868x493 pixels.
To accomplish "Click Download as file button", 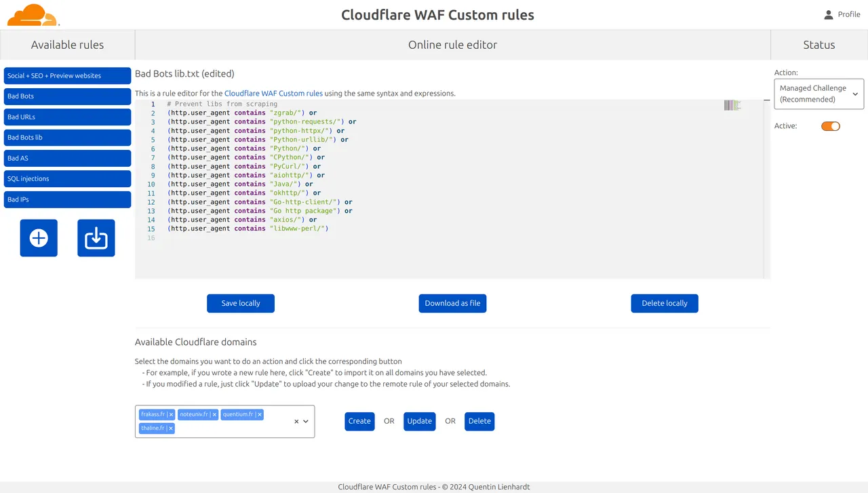I will coord(452,303).
